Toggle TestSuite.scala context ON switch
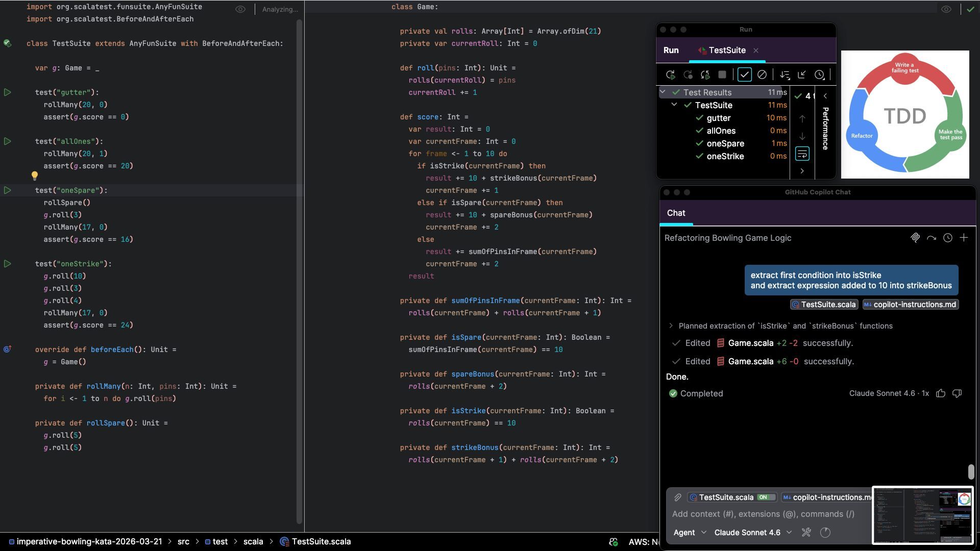 point(766,497)
